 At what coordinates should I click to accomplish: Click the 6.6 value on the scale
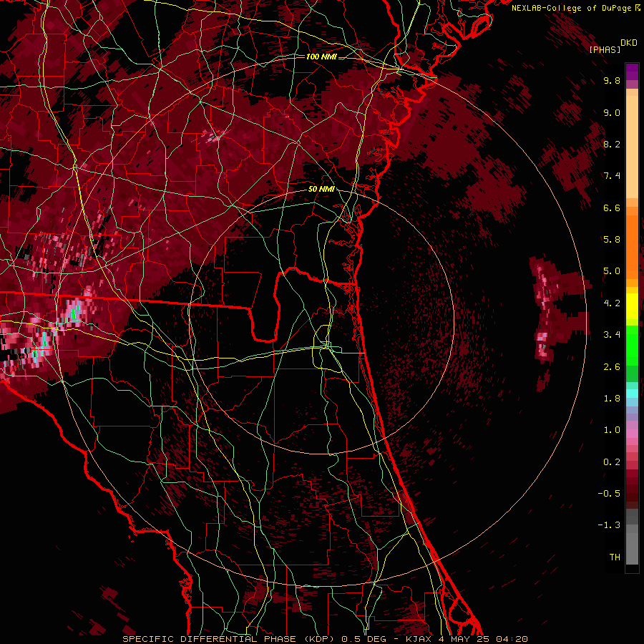612,208
